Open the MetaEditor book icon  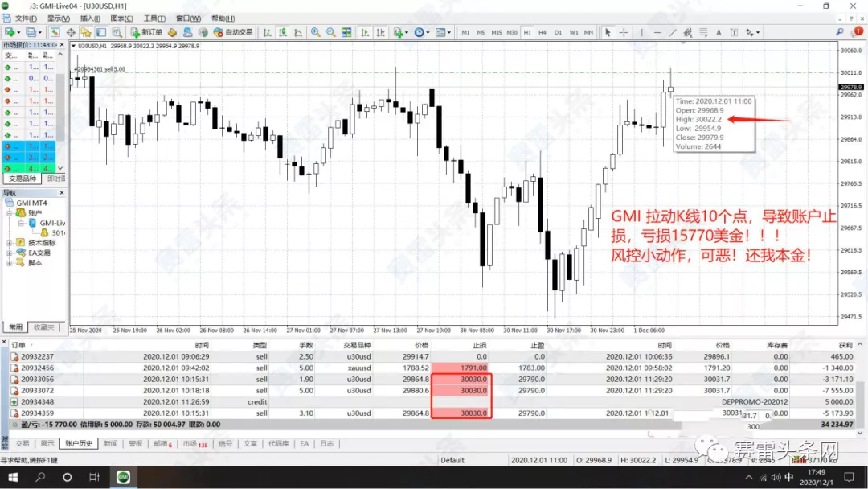click(x=173, y=33)
